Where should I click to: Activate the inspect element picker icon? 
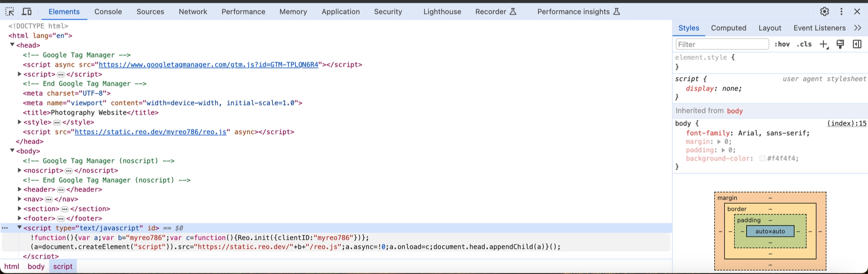coord(10,12)
